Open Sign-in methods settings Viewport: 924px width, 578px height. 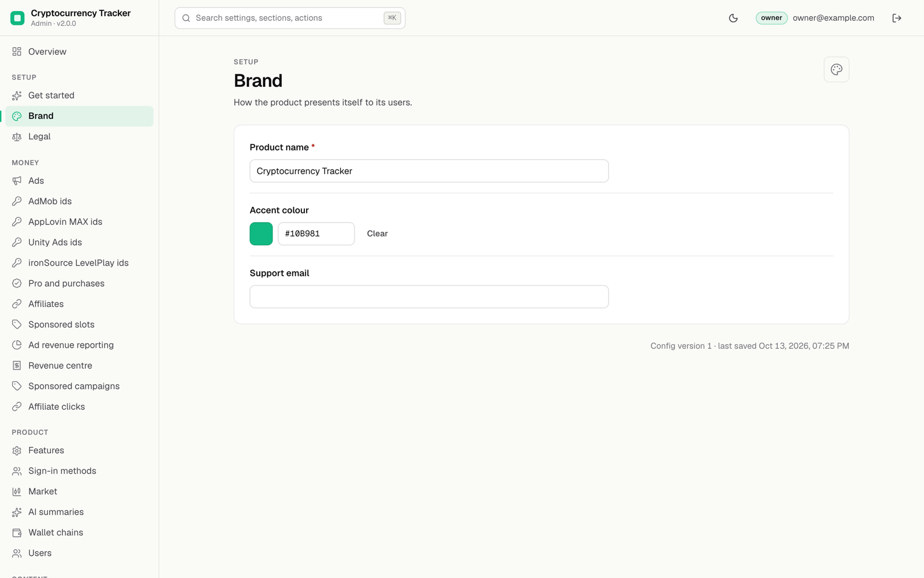79,471
